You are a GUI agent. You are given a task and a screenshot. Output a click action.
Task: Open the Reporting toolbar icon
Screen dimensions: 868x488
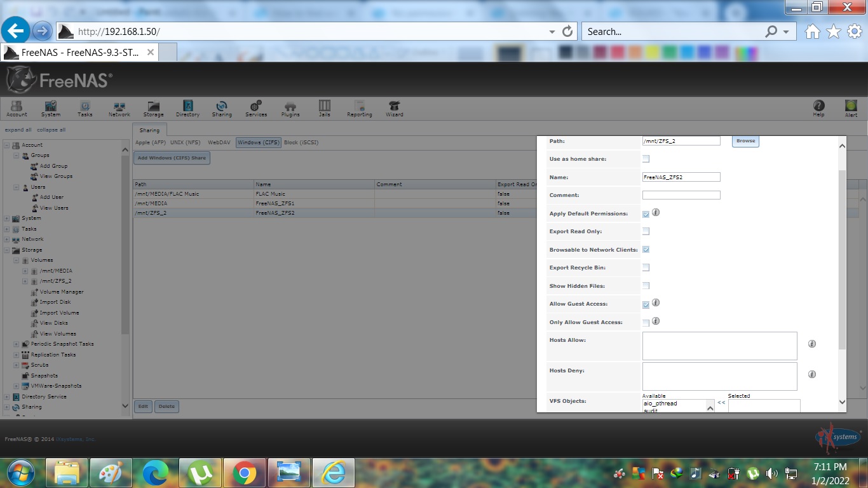[x=359, y=109]
